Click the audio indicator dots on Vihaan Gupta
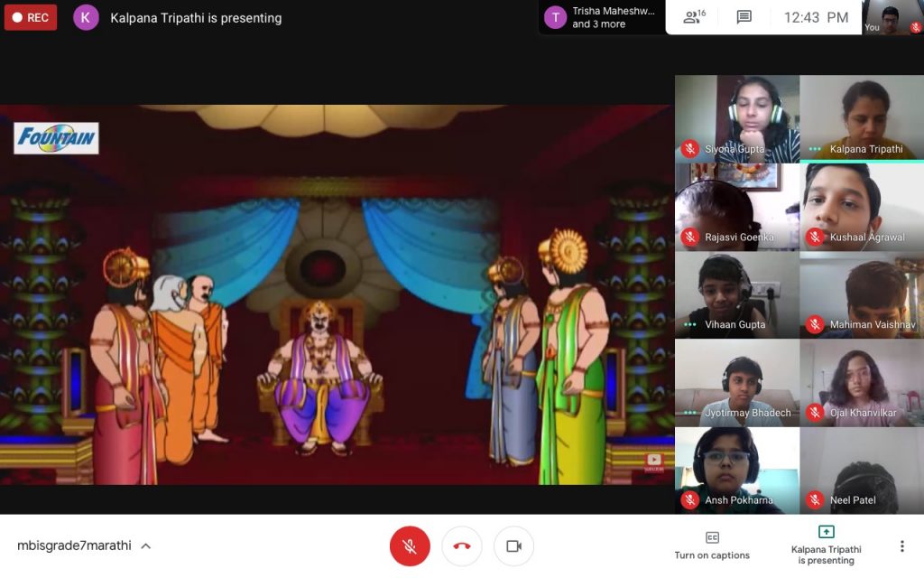 (x=690, y=324)
